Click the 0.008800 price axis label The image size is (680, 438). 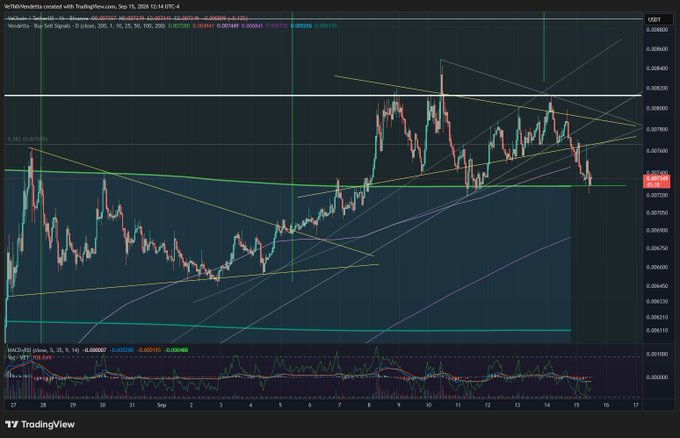[x=656, y=30]
